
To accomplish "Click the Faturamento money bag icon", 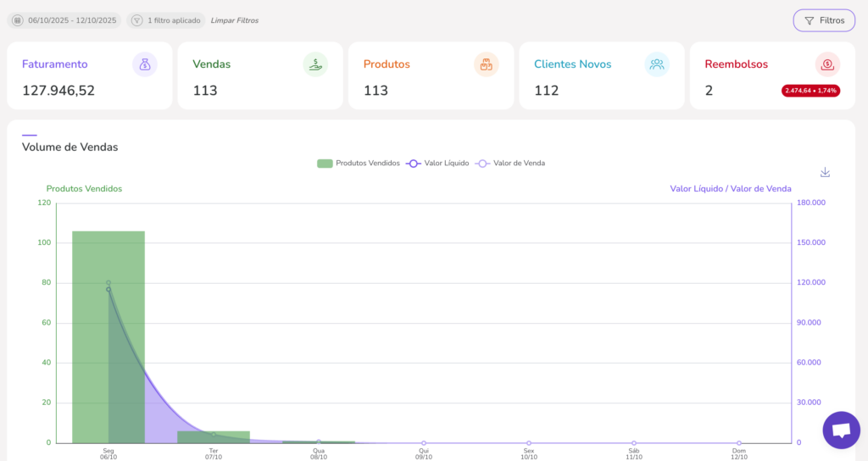I will pyautogui.click(x=145, y=64).
